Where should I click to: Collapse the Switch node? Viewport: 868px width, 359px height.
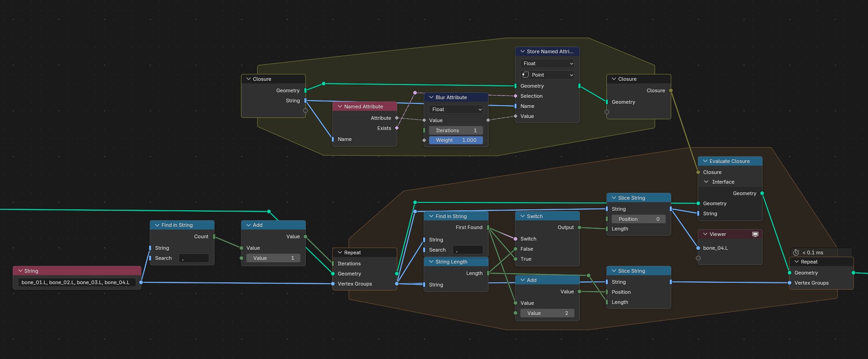[522, 216]
